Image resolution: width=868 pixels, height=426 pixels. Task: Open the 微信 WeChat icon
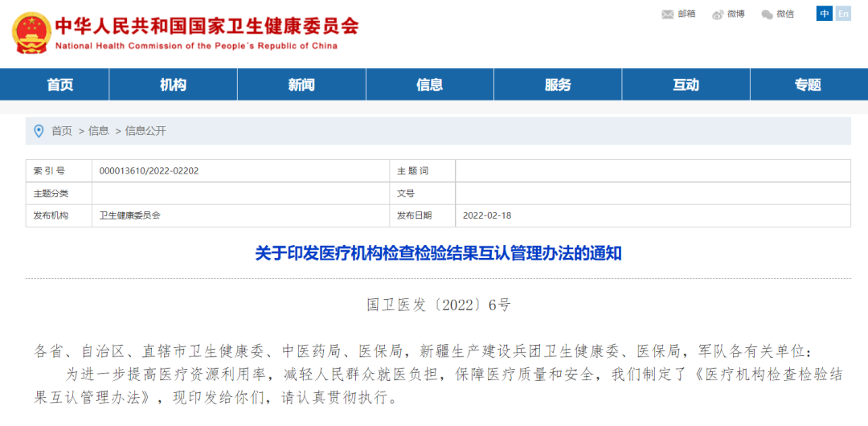pos(767,14)
